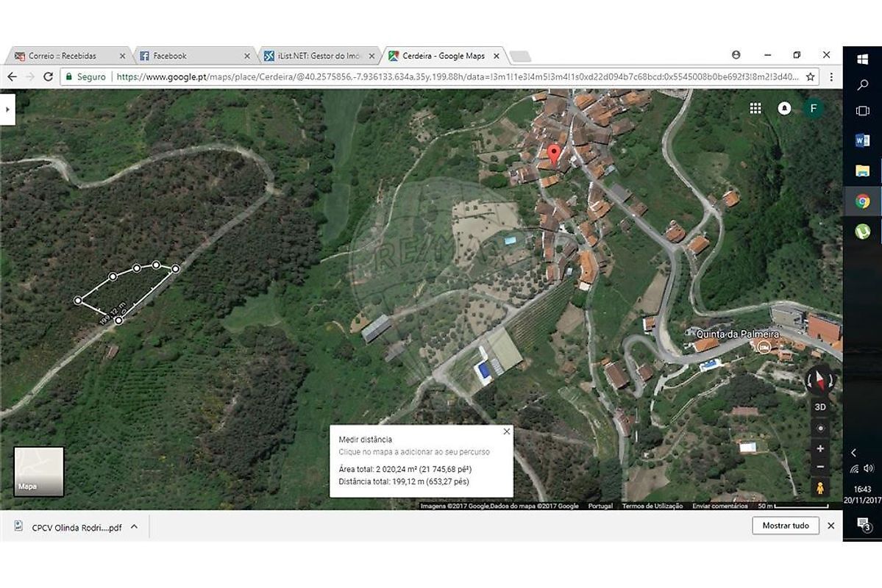Open Google notifications bell
The width and height of the screenshot is (882, 588).
(784, 108)
